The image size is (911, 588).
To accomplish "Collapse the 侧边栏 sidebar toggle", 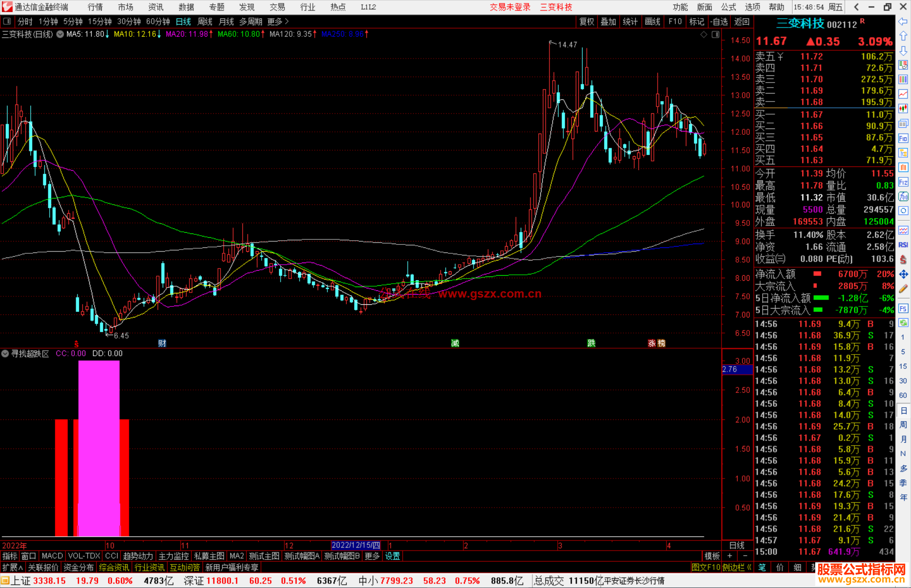I will 737,567.
